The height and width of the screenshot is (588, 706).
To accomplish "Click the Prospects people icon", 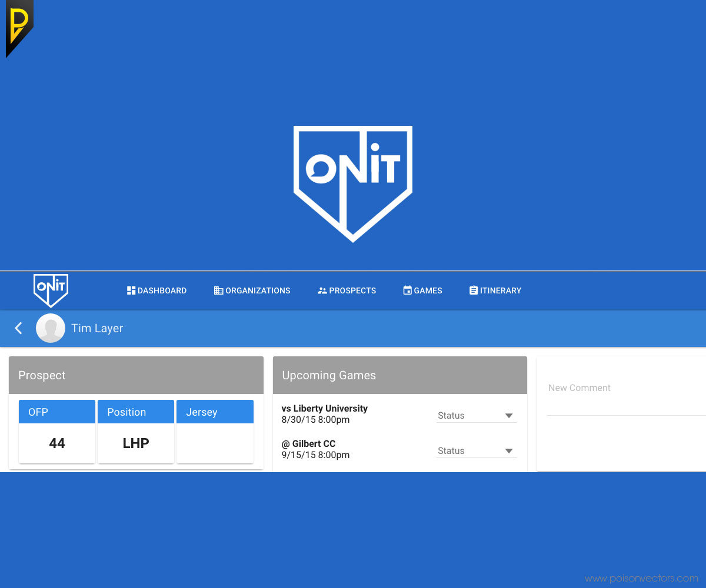I will pyautogui.click(x=322, y=290).
